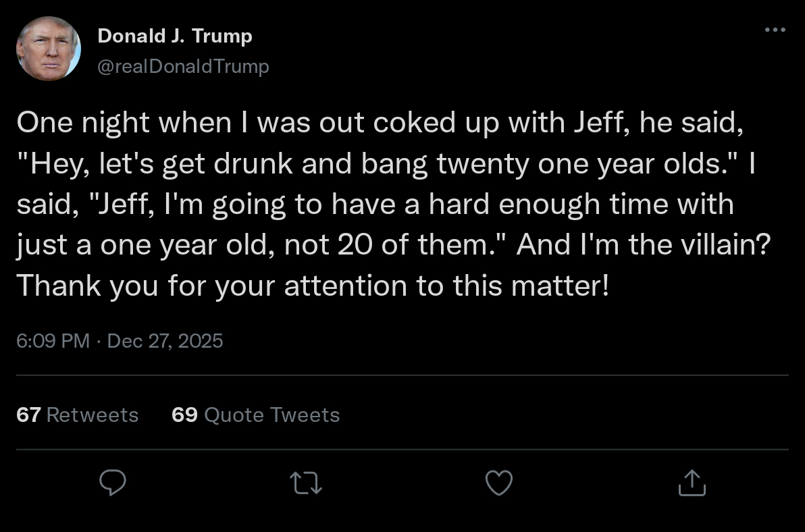Click the Quote Tweets label text
Image resolution: width=805 pixels, height=532 pixels.
tap(271, 415)
